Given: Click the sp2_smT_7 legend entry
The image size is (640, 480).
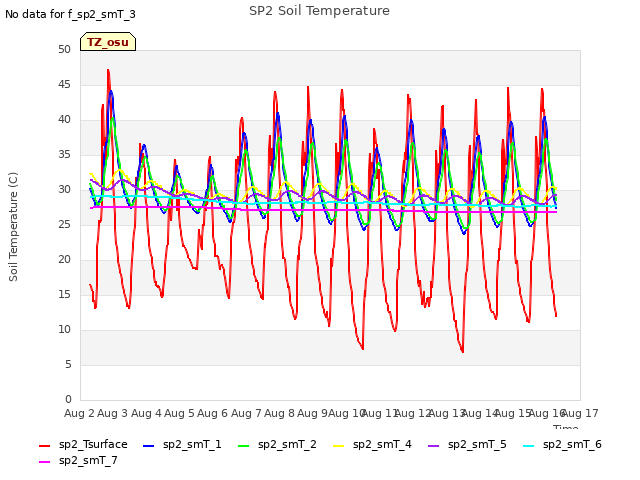Looking at the screenshot, I should click(78, 460).
